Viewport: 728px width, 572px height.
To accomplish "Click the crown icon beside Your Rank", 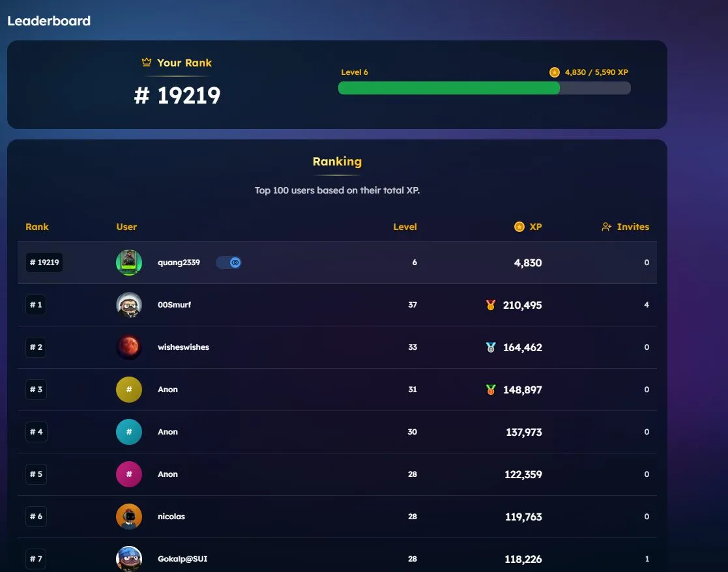I will (x=147, y=62).
